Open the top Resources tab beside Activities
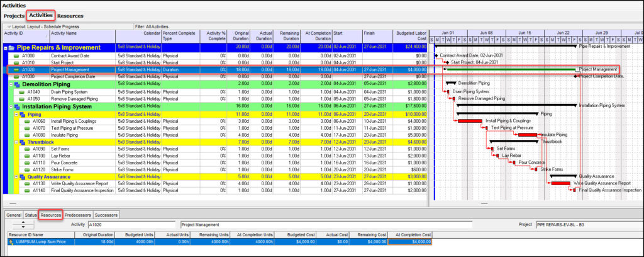 pos(70,16)
